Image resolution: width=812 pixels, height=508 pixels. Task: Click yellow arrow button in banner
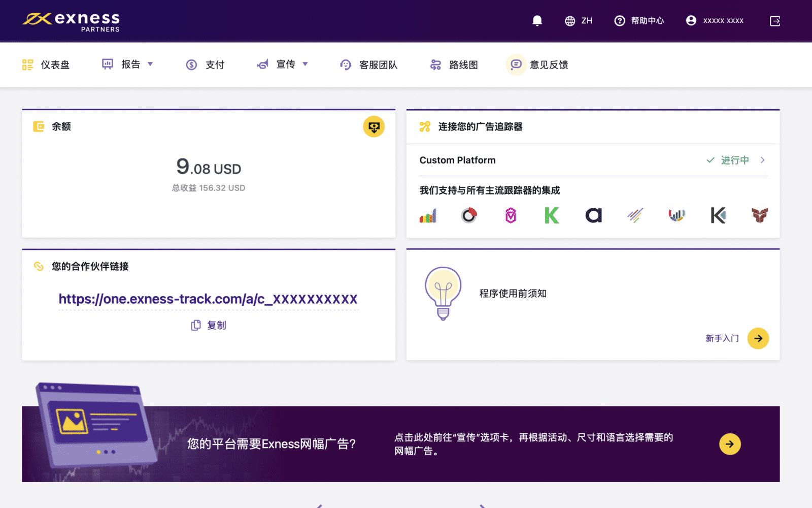[x=730, y=444]
